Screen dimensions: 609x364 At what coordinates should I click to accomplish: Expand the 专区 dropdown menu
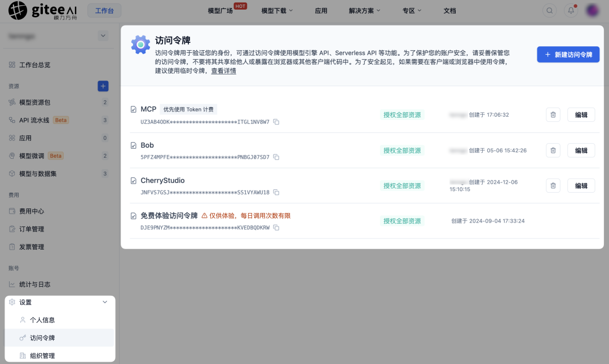(x=412, y=11)
